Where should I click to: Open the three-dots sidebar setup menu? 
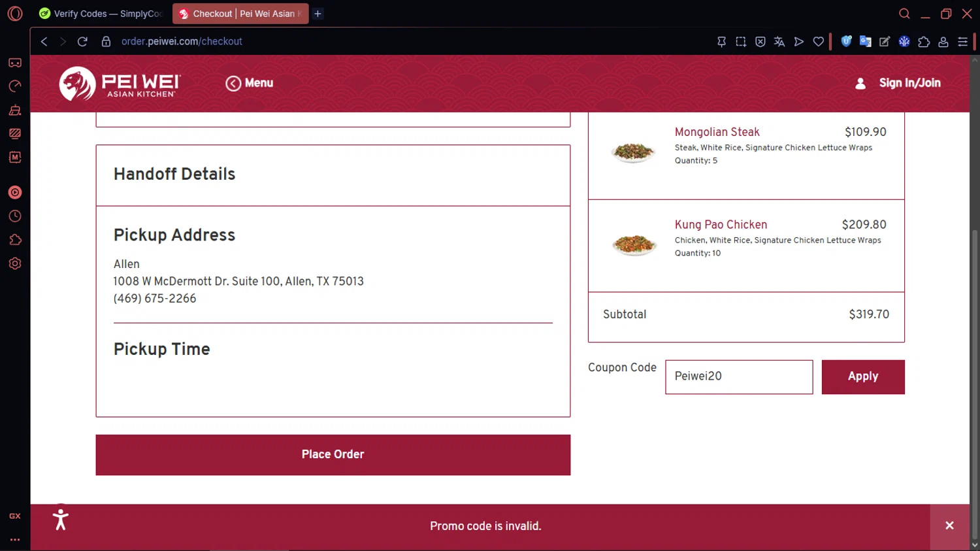pyautogui.click(x=15, y=540)
